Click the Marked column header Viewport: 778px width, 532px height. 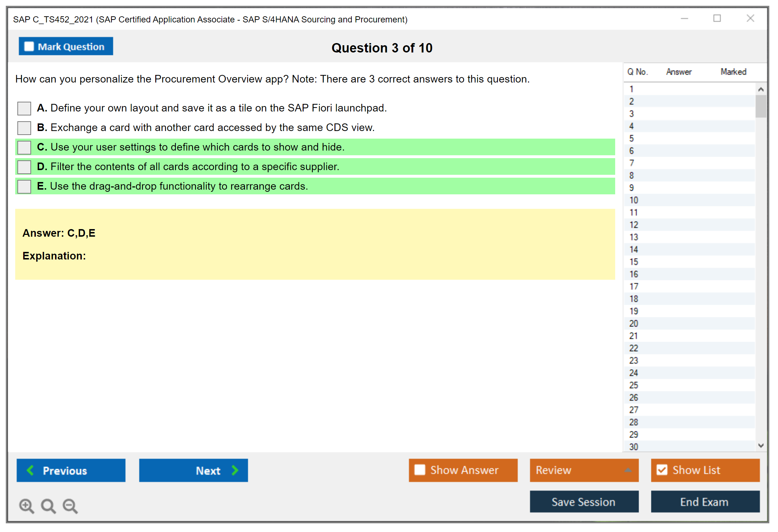[x=733, y=72]
